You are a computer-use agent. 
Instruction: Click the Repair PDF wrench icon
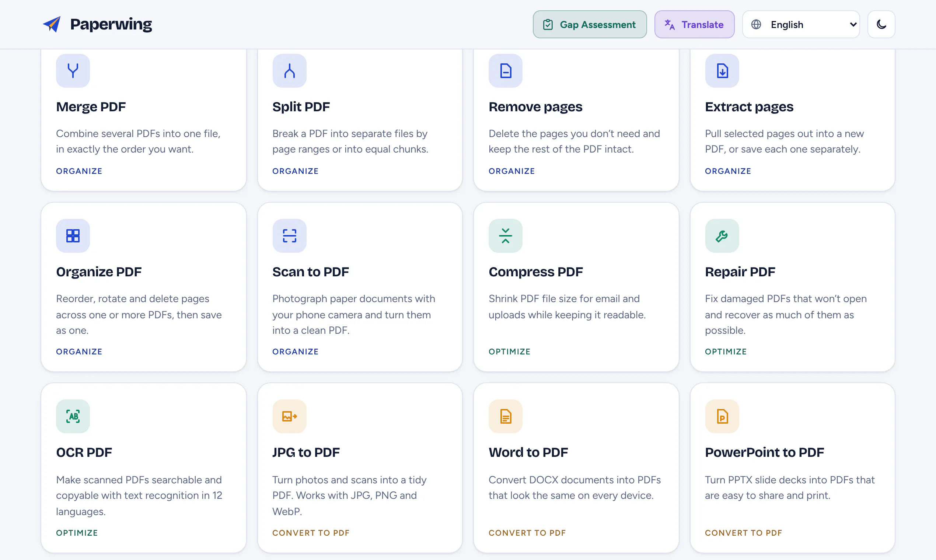[722, 236]
